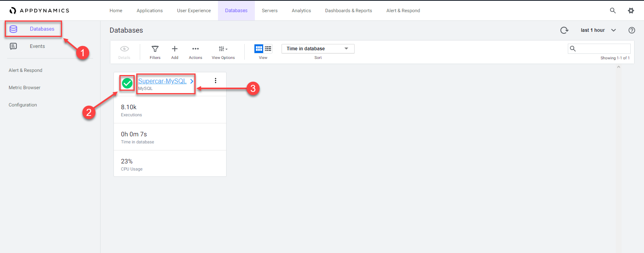Image resolution: width=644 pixels, height=253 pixels.
Task: Open the help question mark icon
Action: [x=632, y=30]
